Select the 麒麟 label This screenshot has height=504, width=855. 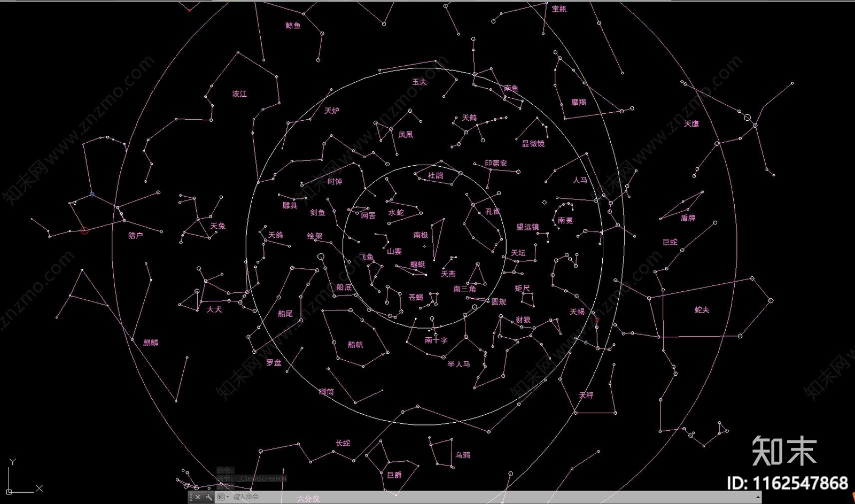pos(151,343)
